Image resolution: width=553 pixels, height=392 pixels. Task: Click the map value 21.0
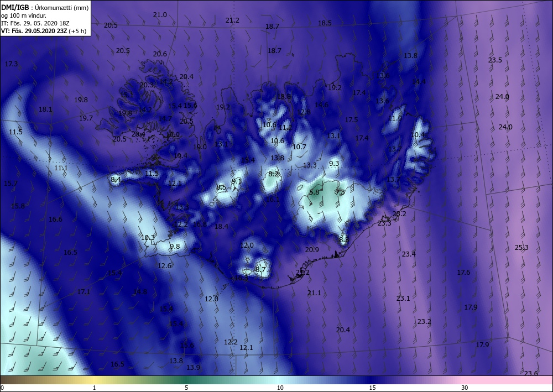click(160, 15)
